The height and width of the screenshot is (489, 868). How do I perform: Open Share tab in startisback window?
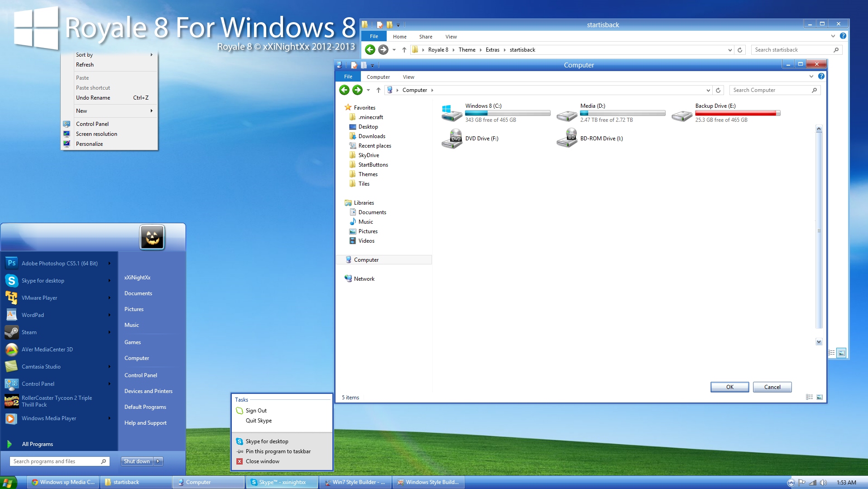(426, 37)
